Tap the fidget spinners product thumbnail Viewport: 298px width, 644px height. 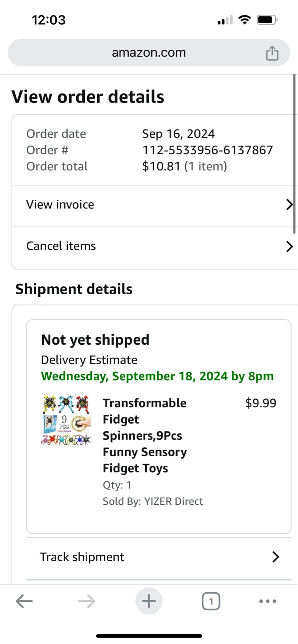[x=66, y=420]
